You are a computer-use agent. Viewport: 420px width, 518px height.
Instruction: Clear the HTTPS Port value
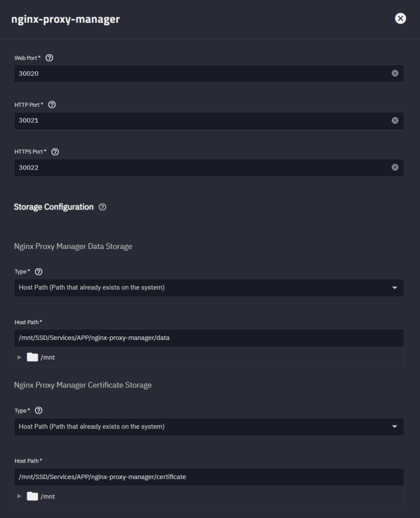tap(395, 167)
